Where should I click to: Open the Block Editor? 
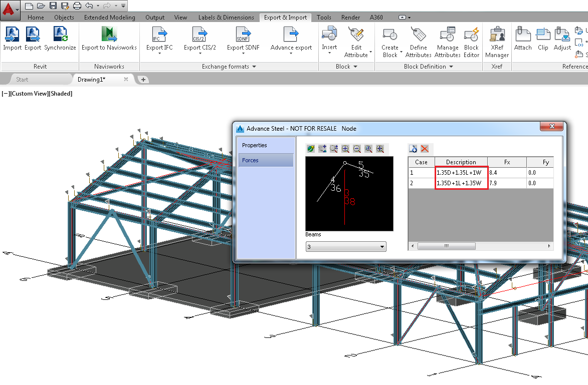pyautogui.click(x=471, y=42)
